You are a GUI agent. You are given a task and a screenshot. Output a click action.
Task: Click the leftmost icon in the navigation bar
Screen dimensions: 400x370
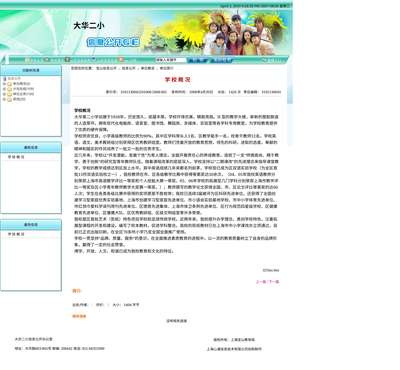(x=28, y=60)
